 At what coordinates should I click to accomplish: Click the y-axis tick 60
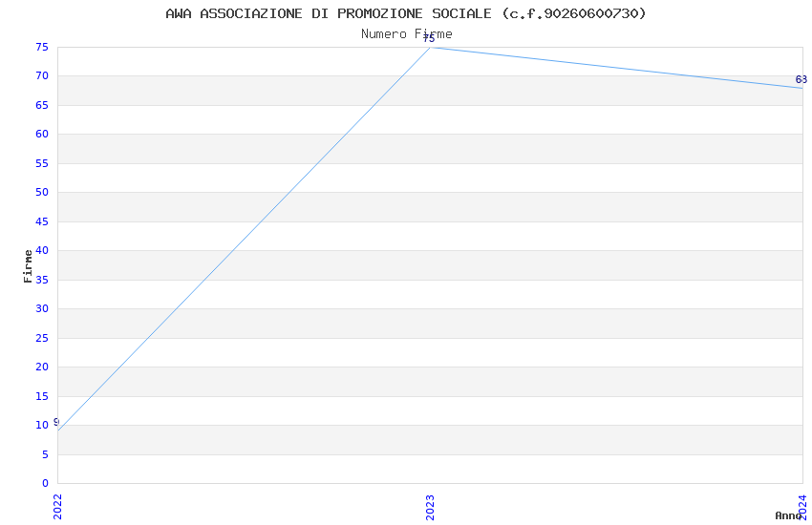click(x=42, y=135)
